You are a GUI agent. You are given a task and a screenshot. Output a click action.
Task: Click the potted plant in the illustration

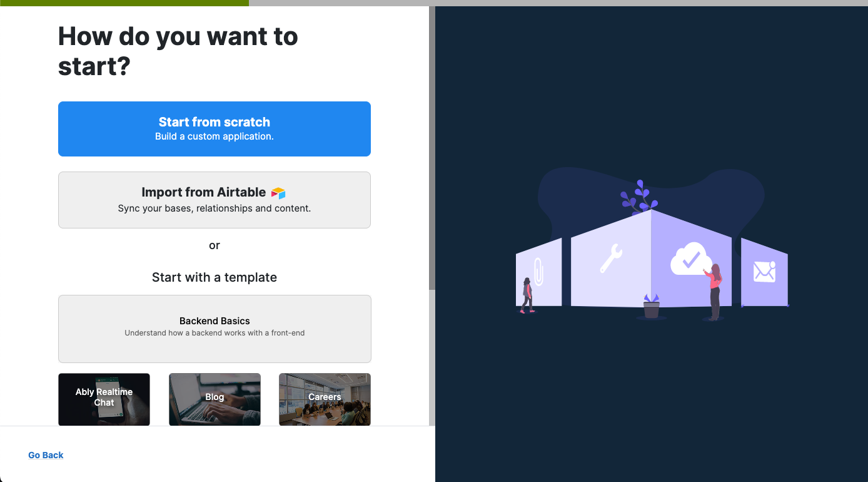click(x=652, y=307)
